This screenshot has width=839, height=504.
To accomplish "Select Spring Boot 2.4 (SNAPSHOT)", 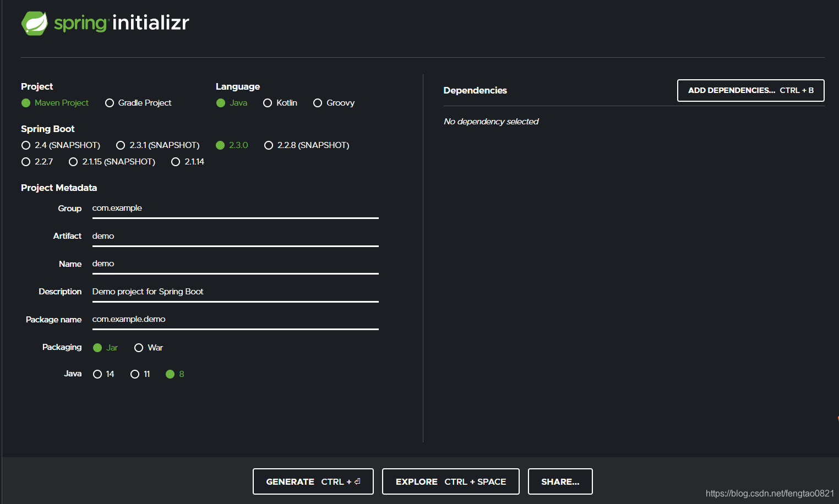I will pyautogui.click(x=61, y=145).
